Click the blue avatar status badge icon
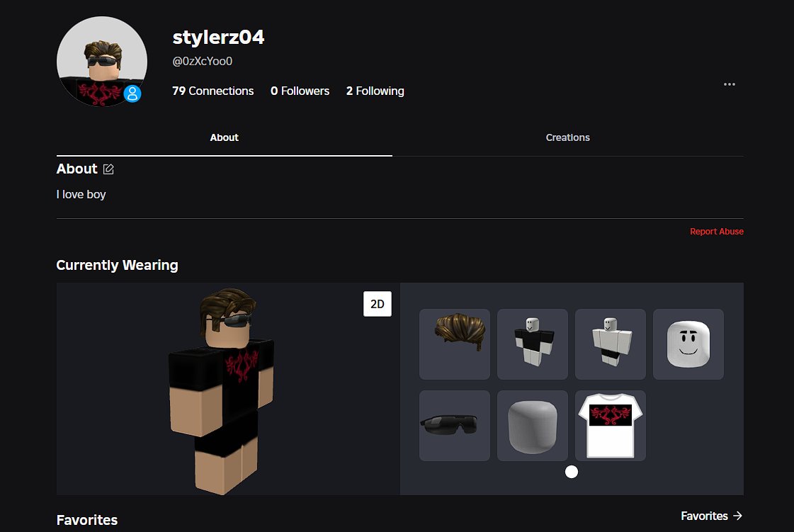This screenshot has height=532, width=794. [x=132, y=94]
